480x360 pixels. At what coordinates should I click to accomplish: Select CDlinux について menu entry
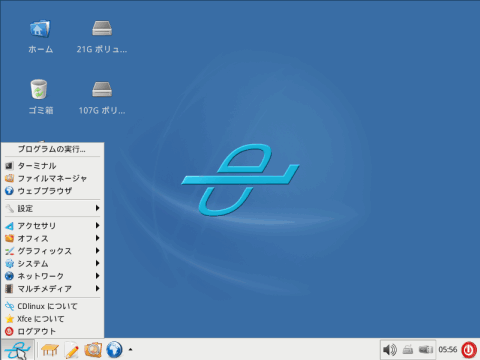pos(53,306)
